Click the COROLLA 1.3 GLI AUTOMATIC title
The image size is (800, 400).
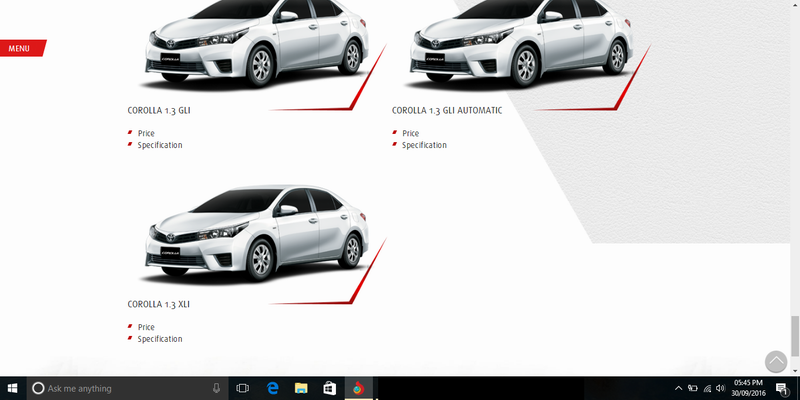coord(447,110)
